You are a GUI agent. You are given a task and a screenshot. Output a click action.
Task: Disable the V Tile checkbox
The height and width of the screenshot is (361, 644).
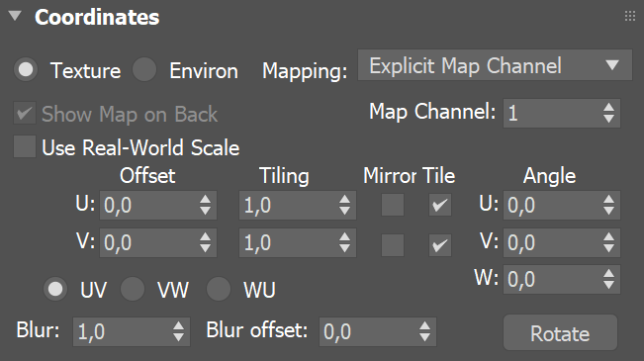(x=440, y=245)
